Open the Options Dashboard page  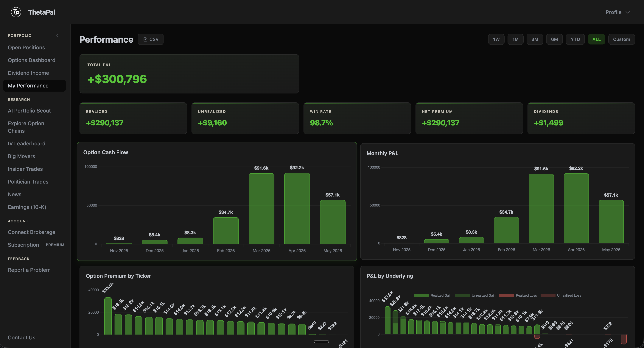(32, 60)
